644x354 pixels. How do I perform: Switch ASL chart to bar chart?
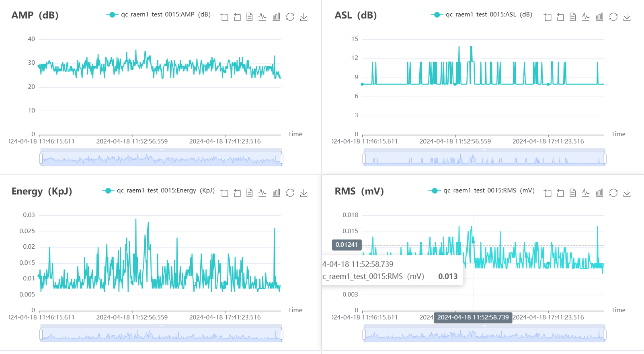coord(599,17)
